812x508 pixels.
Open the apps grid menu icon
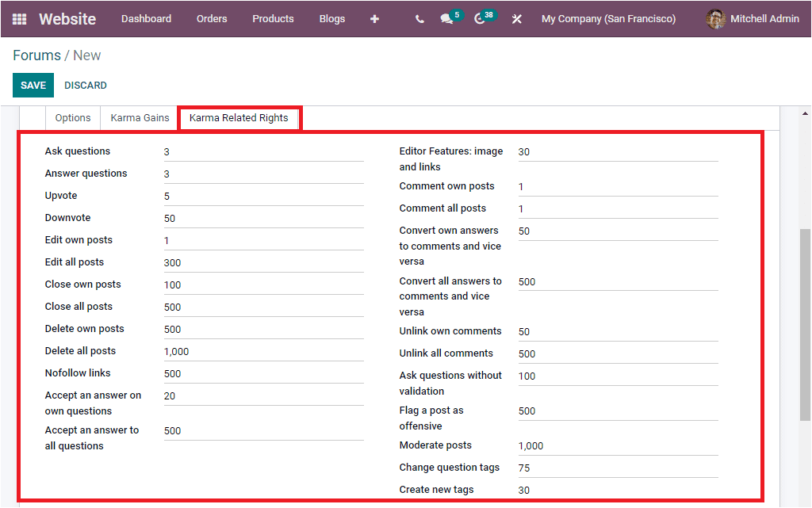[17, 18]
